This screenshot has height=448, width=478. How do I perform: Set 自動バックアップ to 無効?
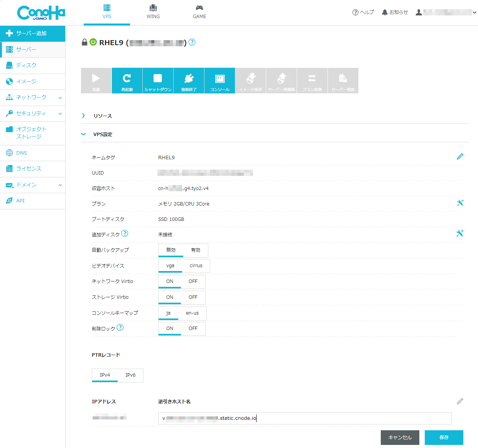pos(171,250)
